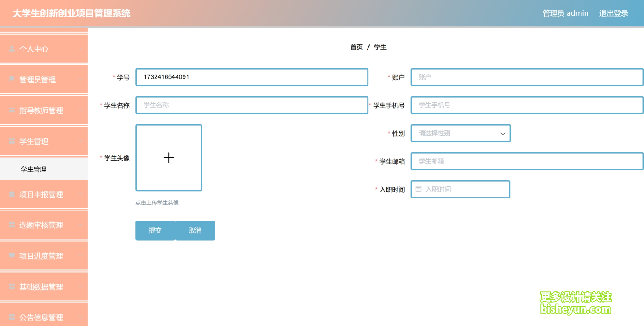Go to 首页 via breadcrumb

click(x=356, y=47)
